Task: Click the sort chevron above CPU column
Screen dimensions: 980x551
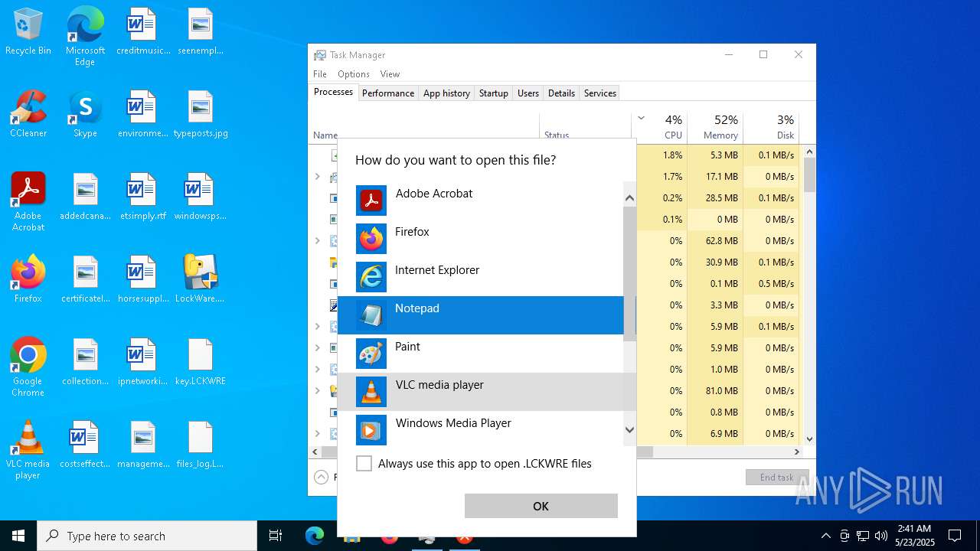Action: (x=641, y=118)
